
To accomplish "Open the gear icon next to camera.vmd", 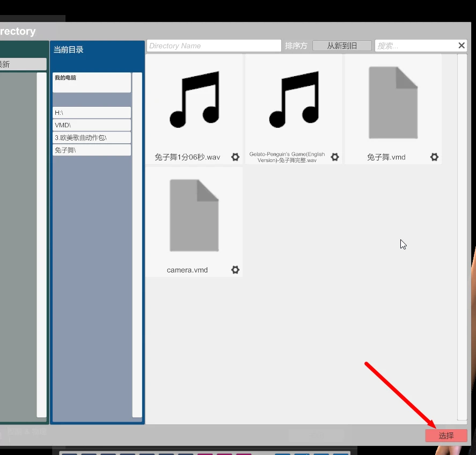I will pos(235,270).
